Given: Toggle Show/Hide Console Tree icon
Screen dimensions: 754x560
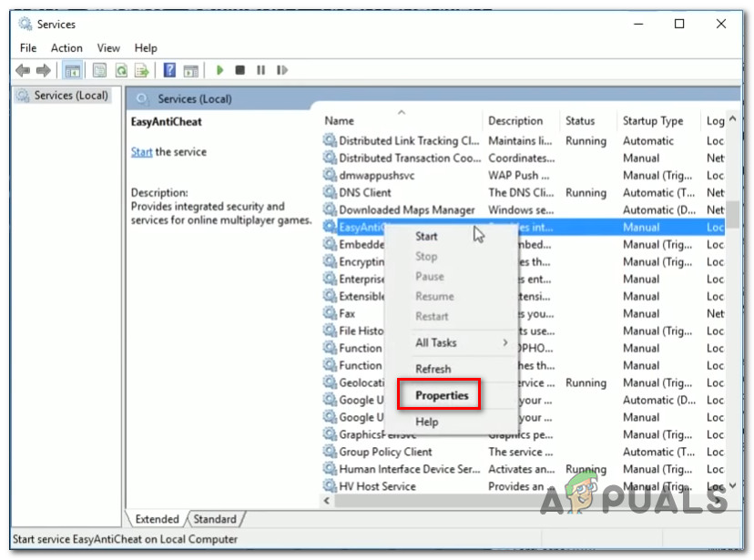Looking at the screenshot, I should pos(72,71).
